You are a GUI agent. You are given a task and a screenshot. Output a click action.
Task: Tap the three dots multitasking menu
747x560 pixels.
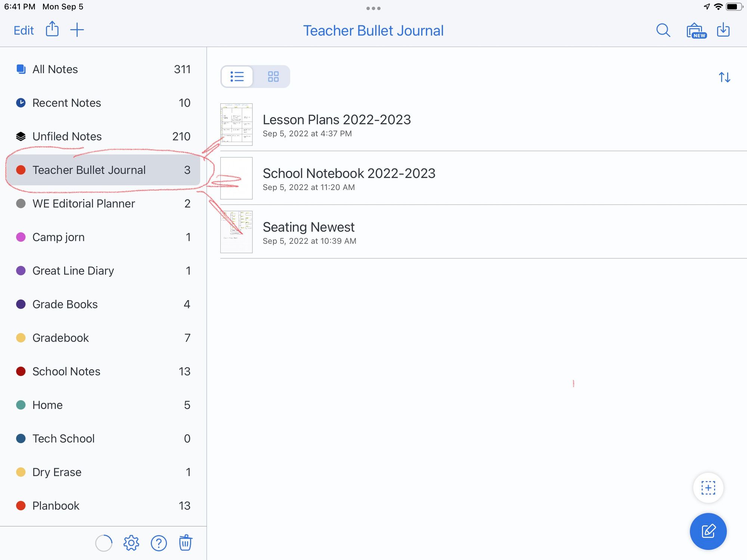pyautogui.click(x=373, y=8)
